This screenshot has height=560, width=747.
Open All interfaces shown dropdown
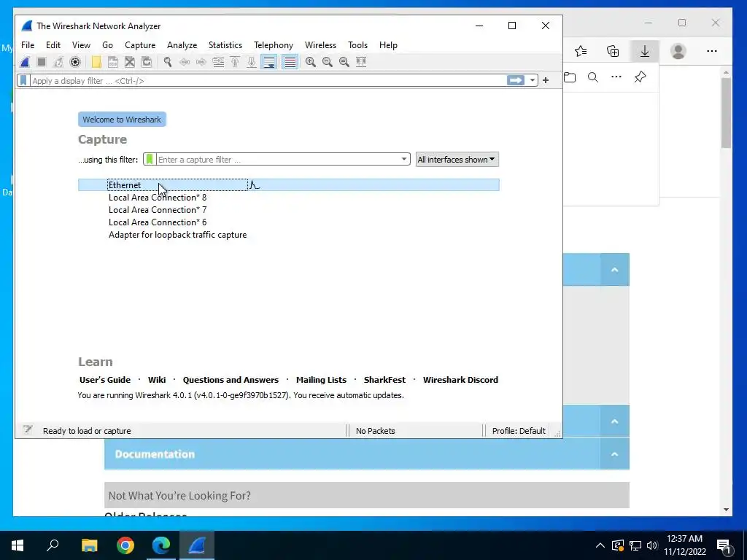[457, 160]
